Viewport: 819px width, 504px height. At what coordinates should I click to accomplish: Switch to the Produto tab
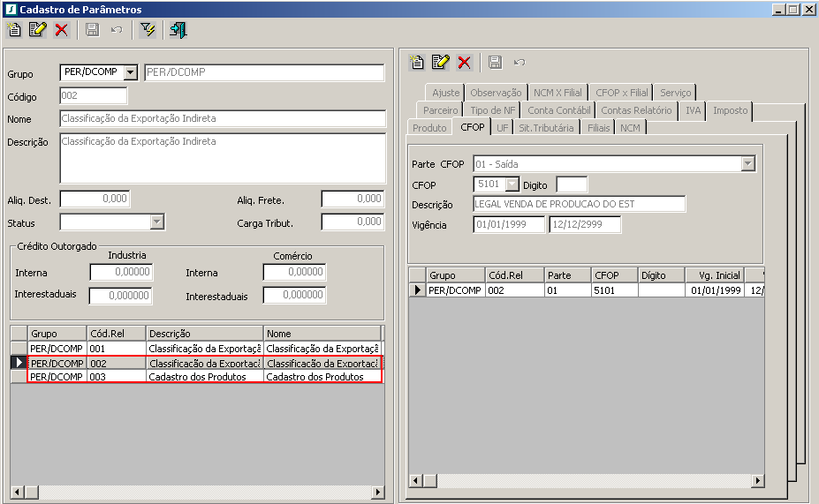429,128
